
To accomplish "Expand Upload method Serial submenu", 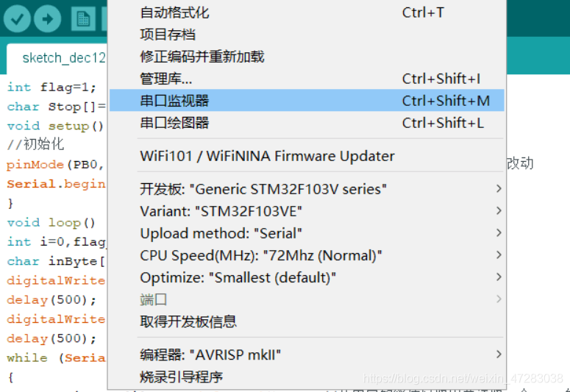I will click(307, 233).
